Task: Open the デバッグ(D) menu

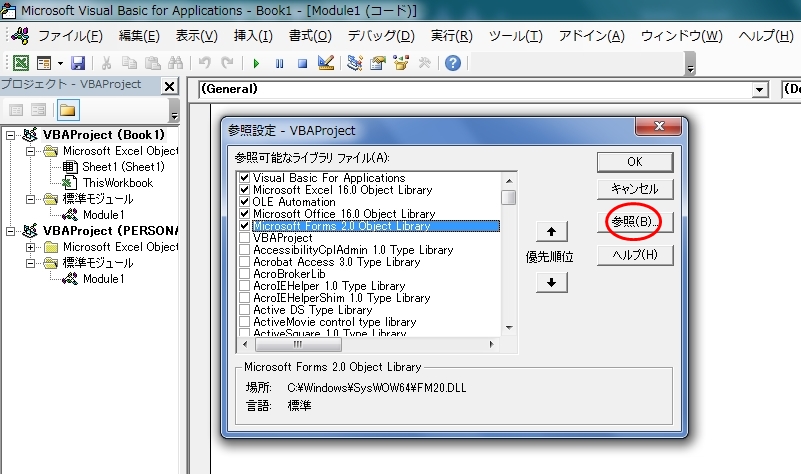Action: point(381,36)
